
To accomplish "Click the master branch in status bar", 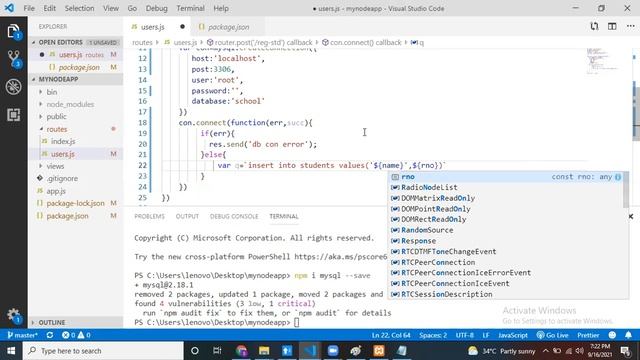I will coord(23,335).
